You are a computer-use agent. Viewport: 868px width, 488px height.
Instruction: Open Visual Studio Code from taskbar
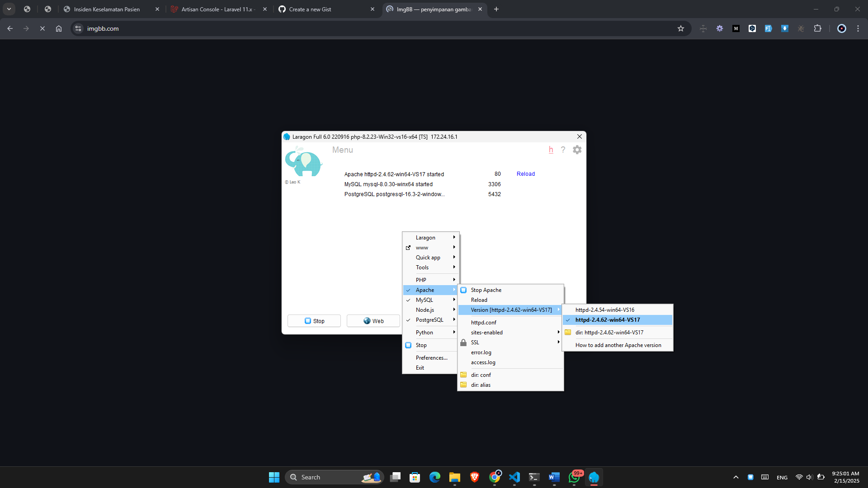tap(514, 477)
